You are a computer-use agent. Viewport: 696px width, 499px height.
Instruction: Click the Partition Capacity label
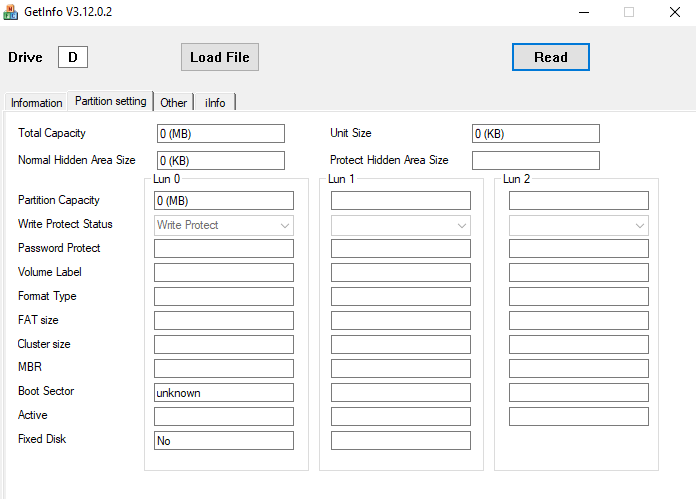[59, 200]
